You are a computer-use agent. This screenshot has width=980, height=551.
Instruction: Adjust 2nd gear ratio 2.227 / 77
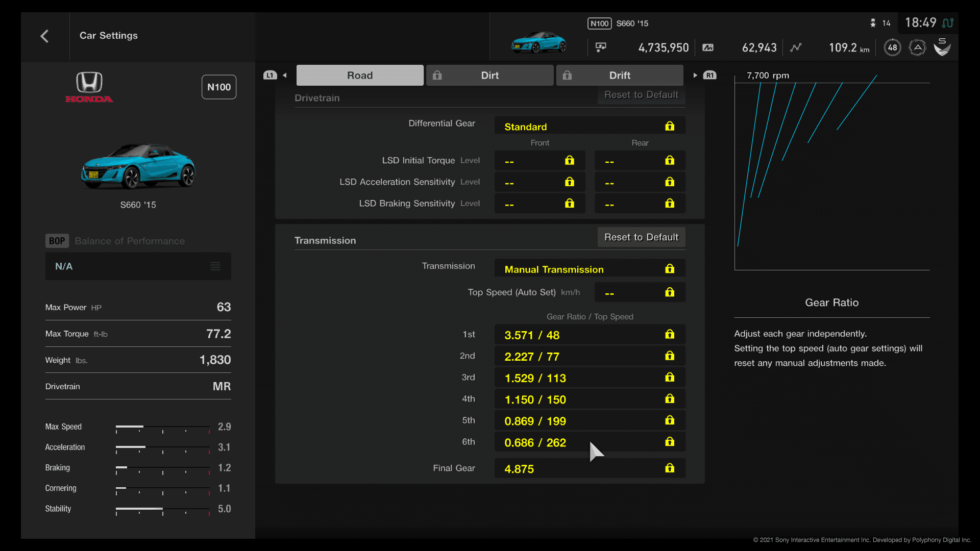(590, 356)
